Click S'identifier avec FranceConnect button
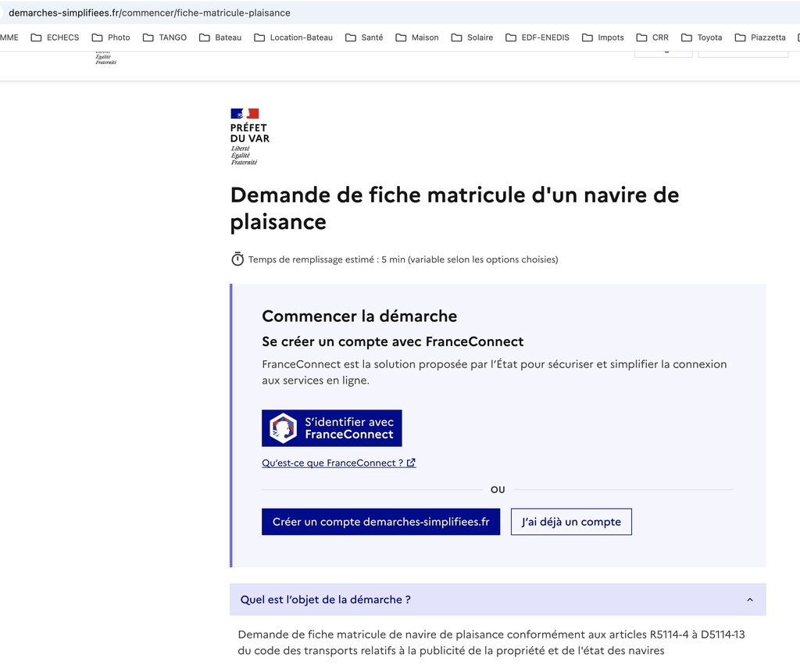Image resolution: width=800 pixels, height=672 pixels. pyautogui.click(x=331, y=428)
